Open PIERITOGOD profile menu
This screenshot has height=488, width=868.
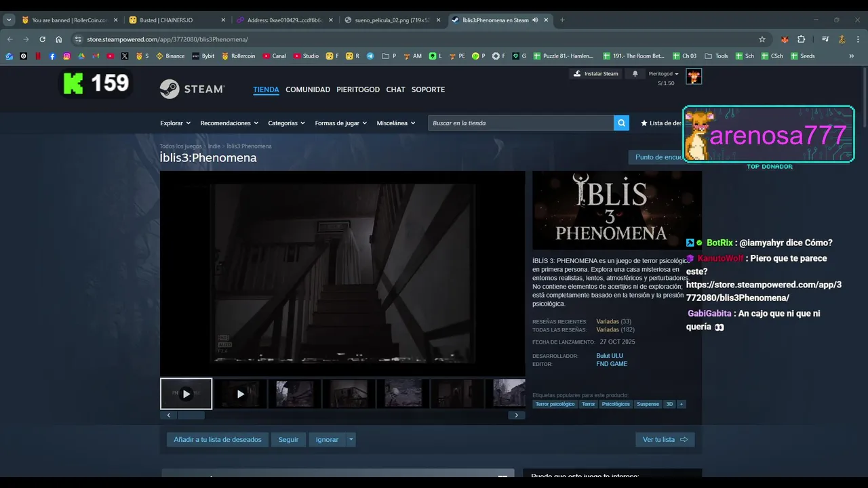tap(358, 89)
